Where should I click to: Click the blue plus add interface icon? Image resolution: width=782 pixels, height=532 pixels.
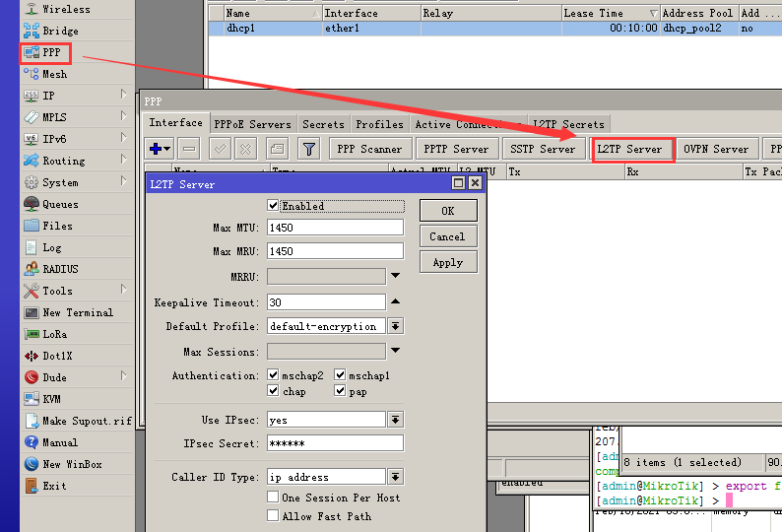pyautogui.click(x=155, y=149)
